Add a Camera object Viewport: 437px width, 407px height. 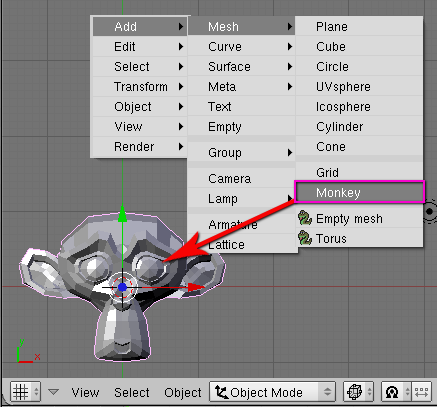[241, 178]
